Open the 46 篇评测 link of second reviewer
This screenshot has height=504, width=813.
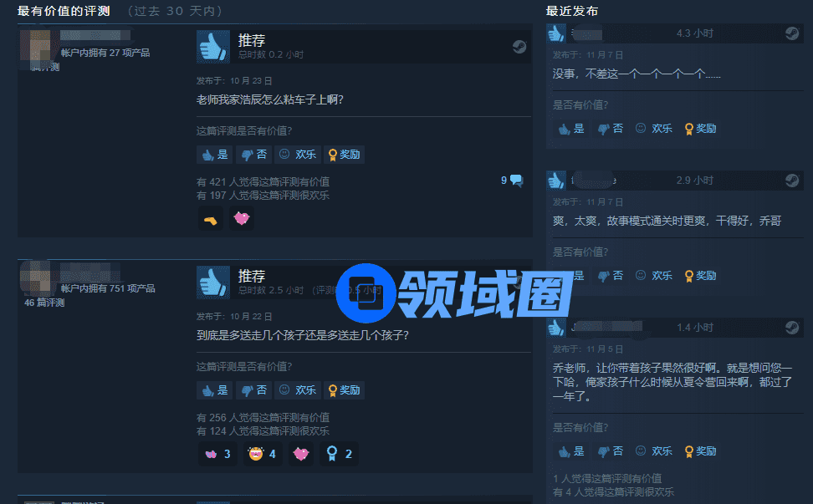tap(44, 303)
